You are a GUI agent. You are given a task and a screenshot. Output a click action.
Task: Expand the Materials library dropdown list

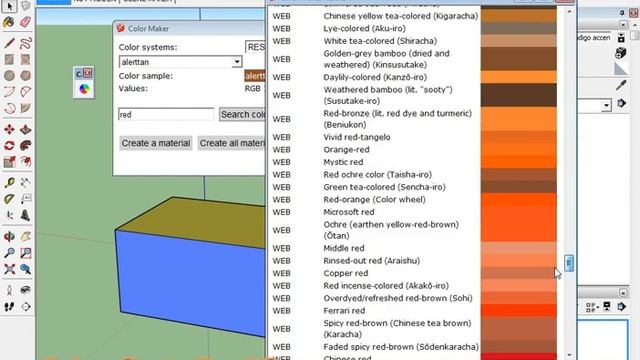pos(607,105)
